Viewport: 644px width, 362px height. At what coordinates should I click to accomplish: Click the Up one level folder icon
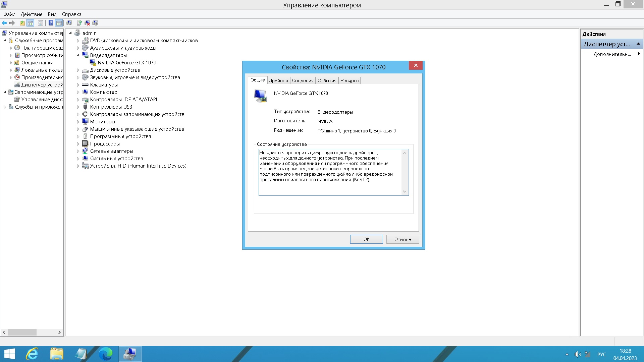coord(22,23)
